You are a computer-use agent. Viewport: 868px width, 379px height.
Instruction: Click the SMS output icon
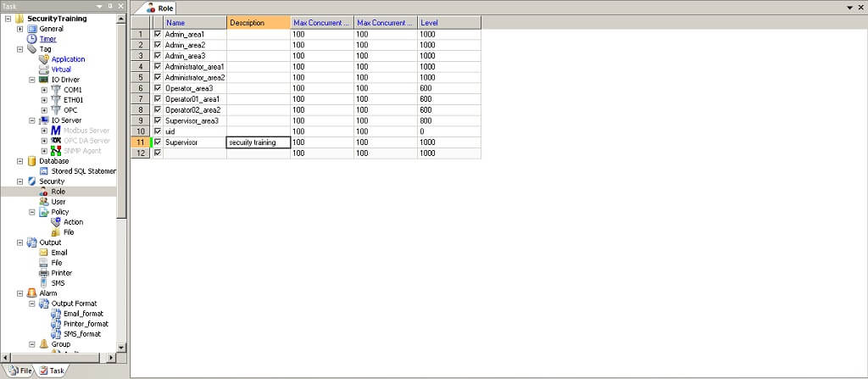pos(44,282)
